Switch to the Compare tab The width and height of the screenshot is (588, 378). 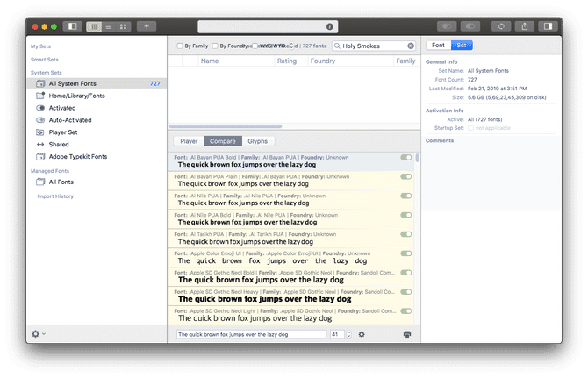coord(223,141)
